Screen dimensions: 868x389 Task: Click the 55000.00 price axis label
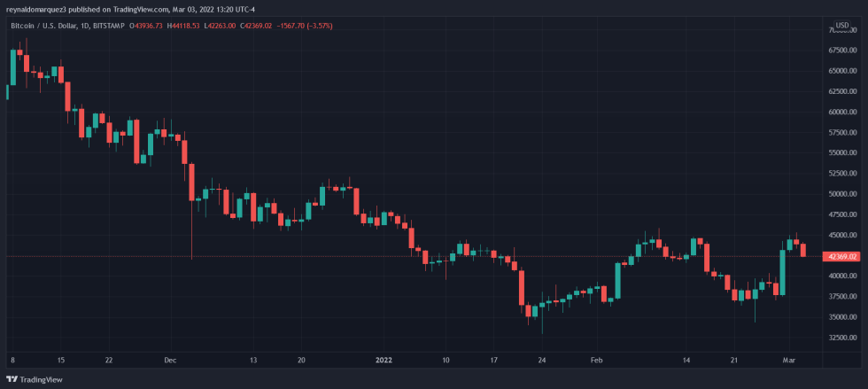842,153
